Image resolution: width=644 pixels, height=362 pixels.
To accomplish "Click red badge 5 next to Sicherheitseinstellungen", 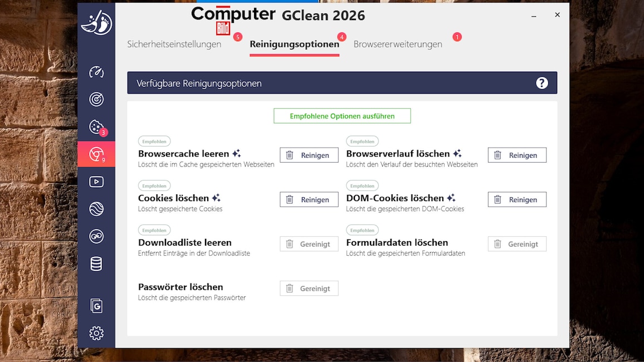I will (x=237, y=37).
